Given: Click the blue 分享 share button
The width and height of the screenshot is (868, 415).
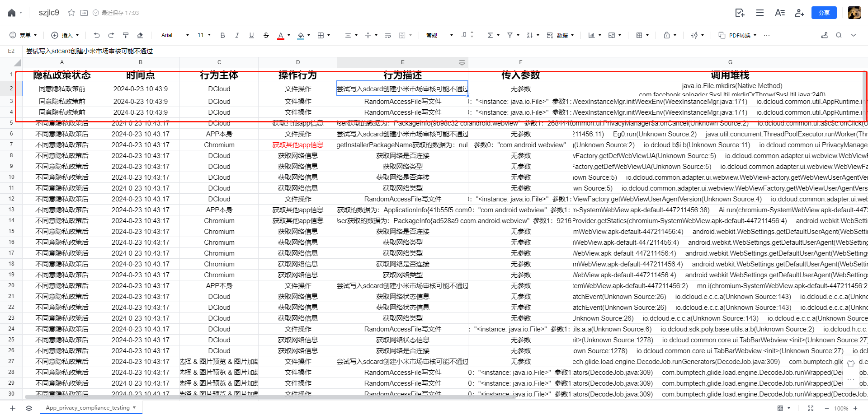Looking at the screenshot, I should click(824, 13).
